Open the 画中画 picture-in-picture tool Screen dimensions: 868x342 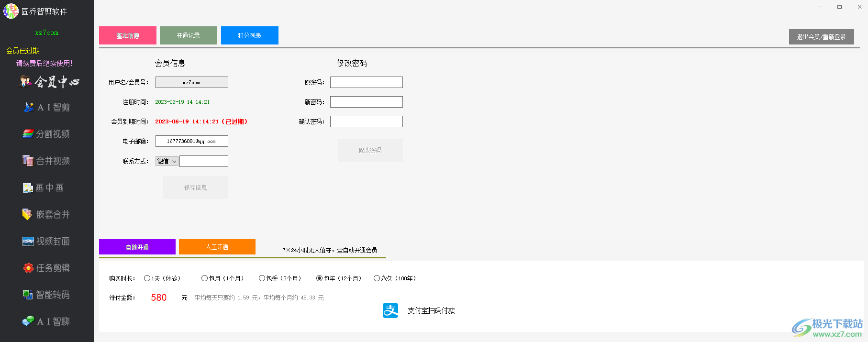click(43, 188)
